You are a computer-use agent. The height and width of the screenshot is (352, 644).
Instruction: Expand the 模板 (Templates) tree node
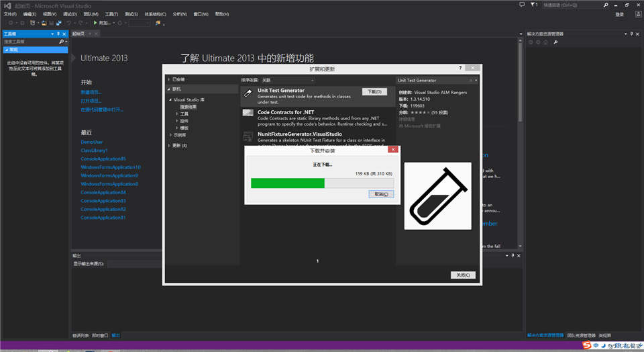click(x=177, y=128)
